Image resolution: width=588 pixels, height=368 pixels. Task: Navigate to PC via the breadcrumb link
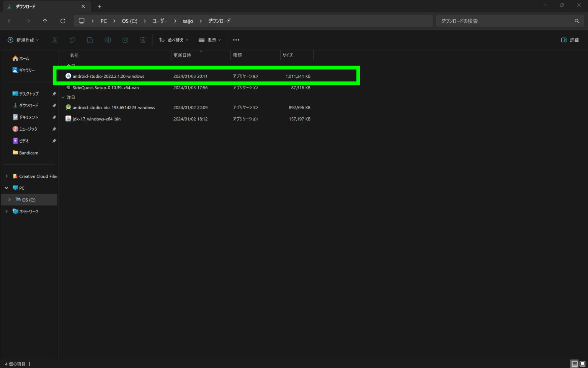pyautogui.click(x=103, y=21)
